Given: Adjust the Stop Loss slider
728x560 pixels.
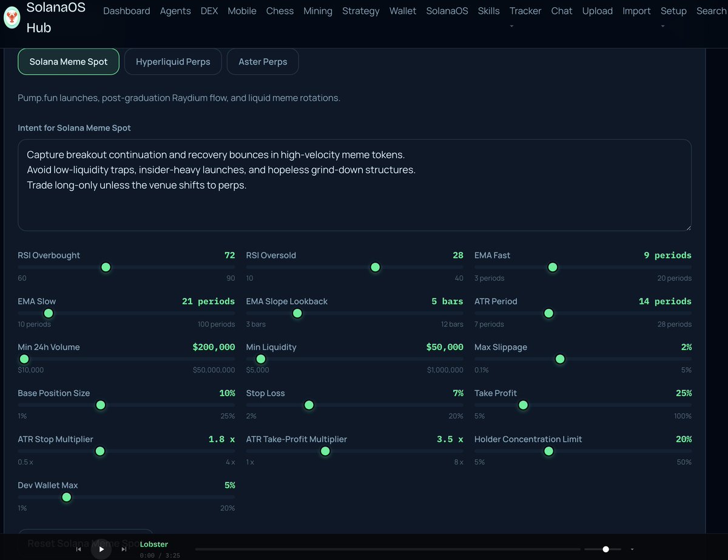Looking at the screenshot, I should click(x=354, y=405).
